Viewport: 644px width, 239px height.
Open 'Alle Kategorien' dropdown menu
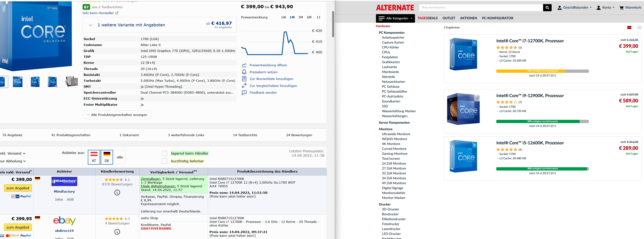395,18
